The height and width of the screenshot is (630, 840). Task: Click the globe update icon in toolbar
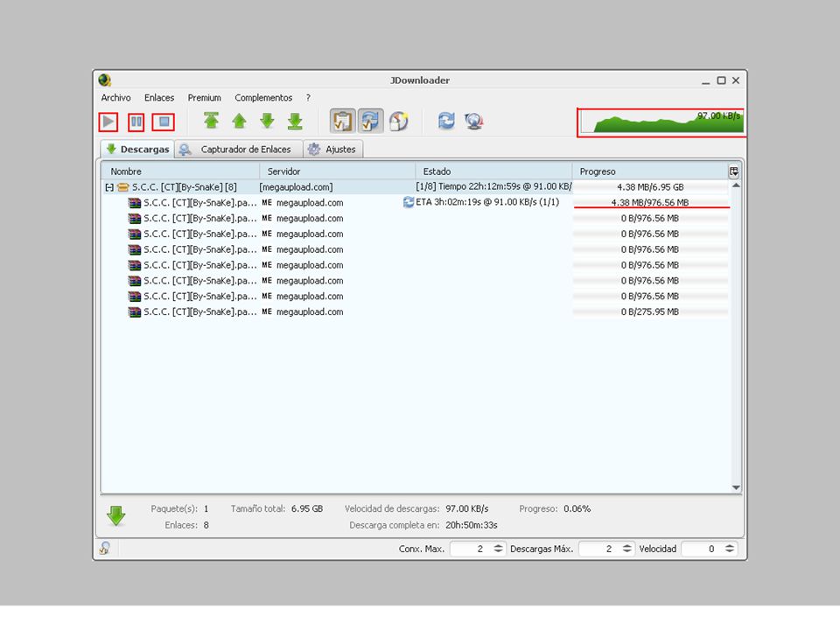[473, 121]
